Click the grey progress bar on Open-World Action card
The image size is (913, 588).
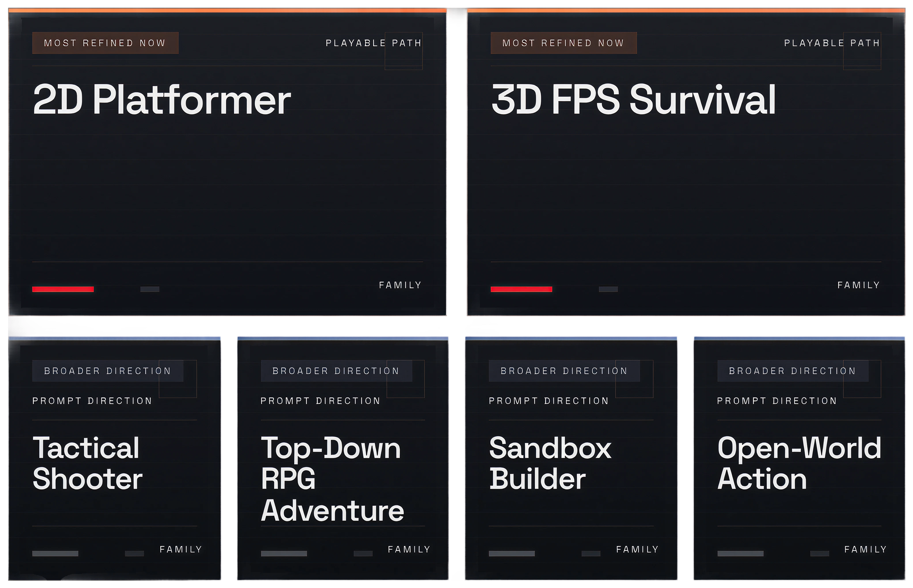tap(740, 553)
